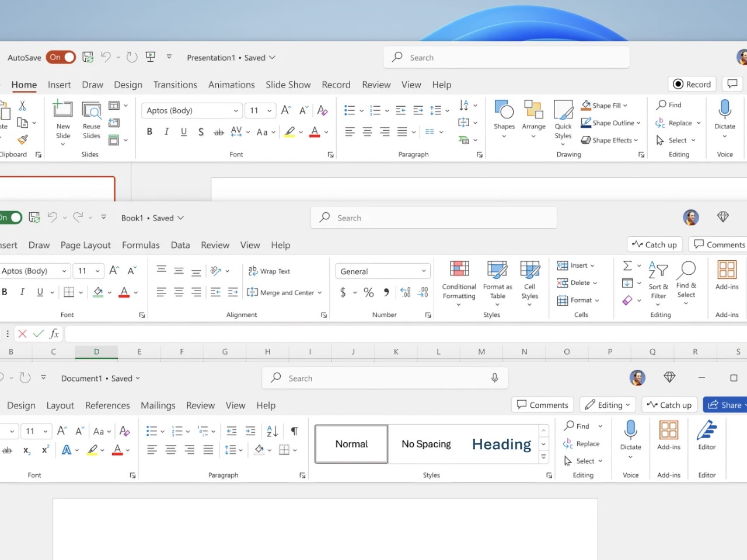
Task: Toggle subscript in Word
Action: tap(26, 450)
